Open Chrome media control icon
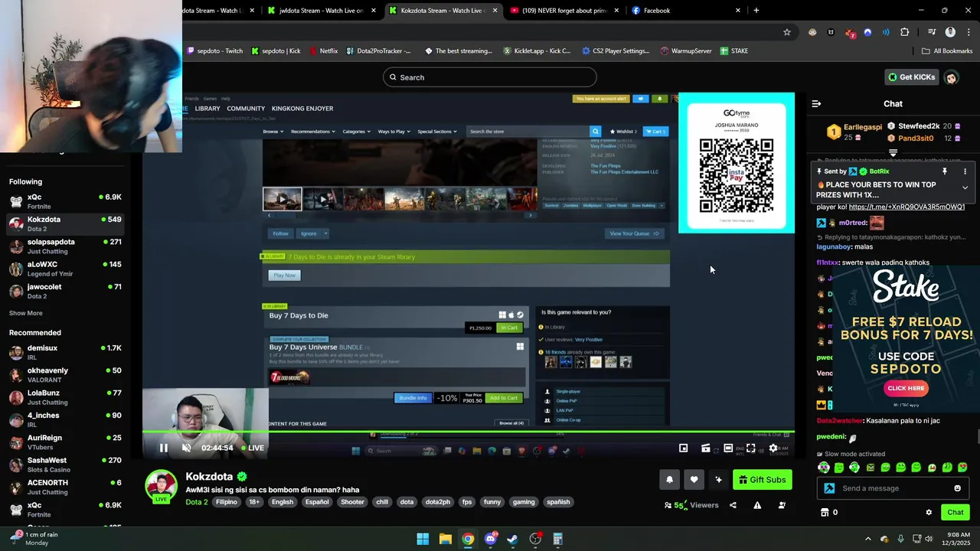 tap(932, 32)
